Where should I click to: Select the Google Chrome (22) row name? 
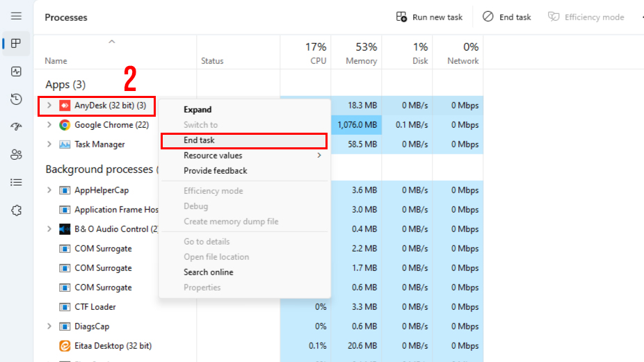pyautogui.click(x=112, y=125)
